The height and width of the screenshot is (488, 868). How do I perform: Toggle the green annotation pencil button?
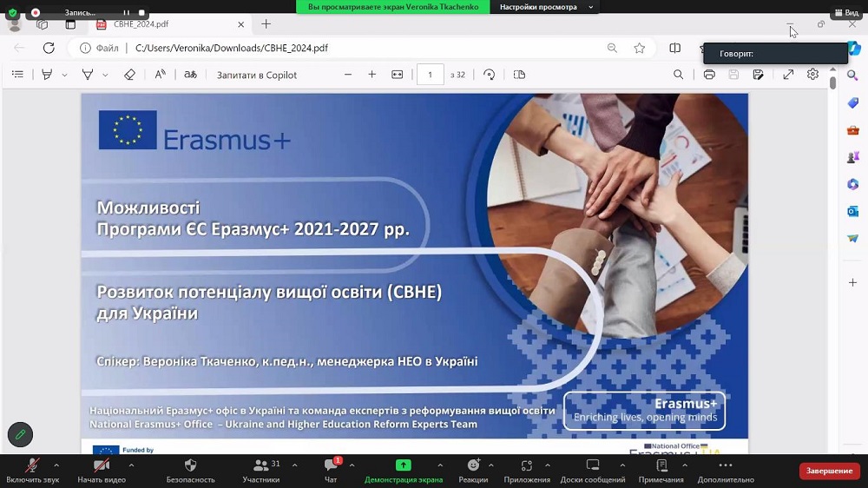click(x=20, y=434)
